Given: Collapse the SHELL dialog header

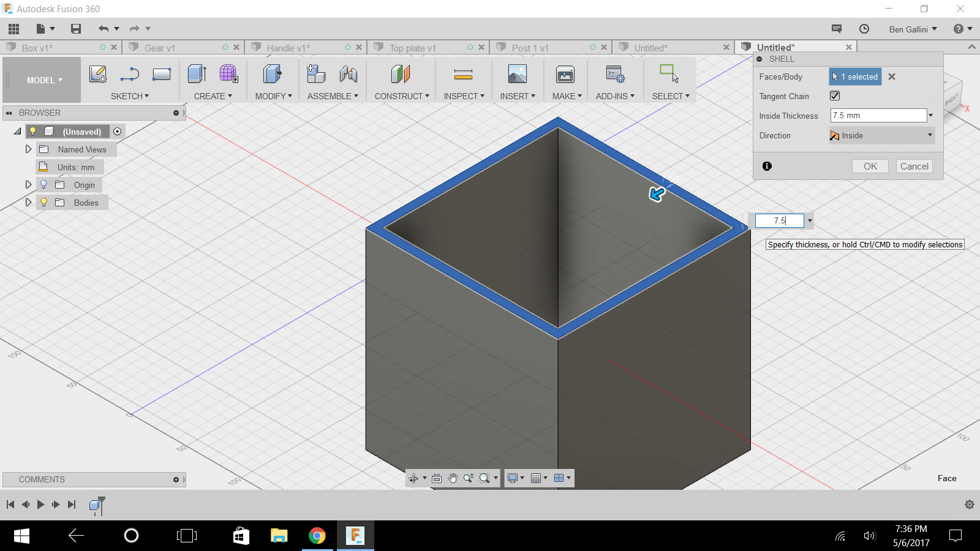Looking at the screenshot, I should click(759, 59).
